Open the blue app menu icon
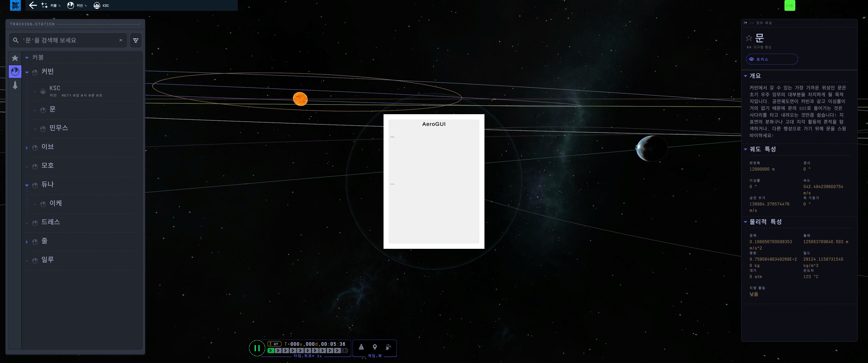 tap(15, 5)
